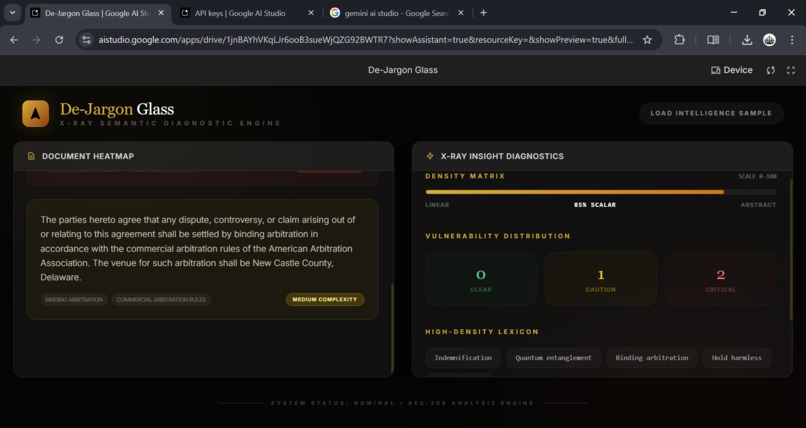This screenshot has width=806, height=428.
Task: Switch to the De-Jargon Glass tab
Action: (x=97, y=13)
